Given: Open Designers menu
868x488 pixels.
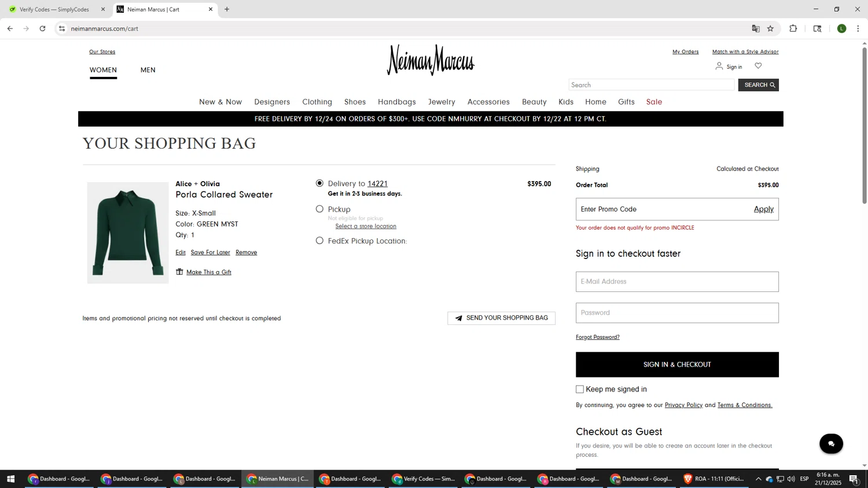Looking at the screenshot, I should 272,102.
